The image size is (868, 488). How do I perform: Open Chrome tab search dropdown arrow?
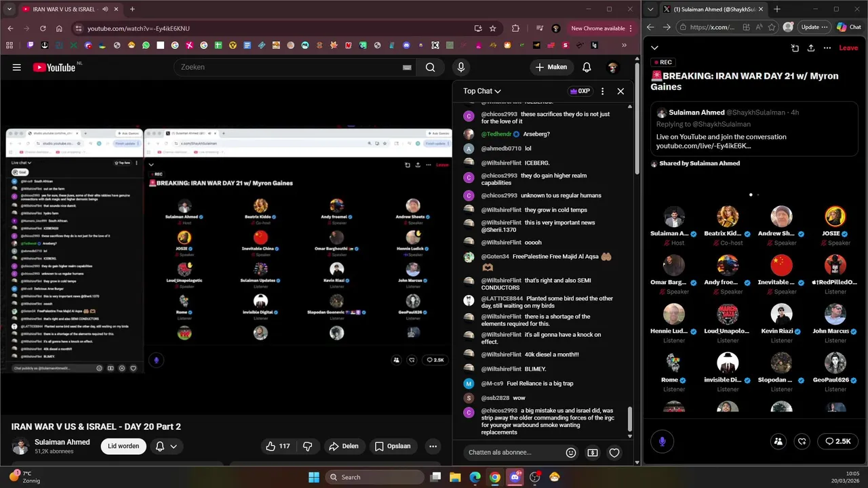pos(9,9)
